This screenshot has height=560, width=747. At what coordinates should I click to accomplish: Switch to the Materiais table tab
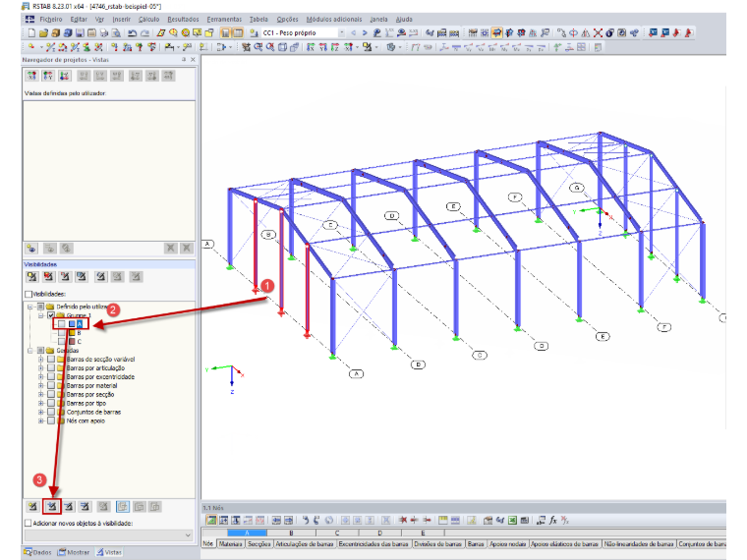click(230, 544)
